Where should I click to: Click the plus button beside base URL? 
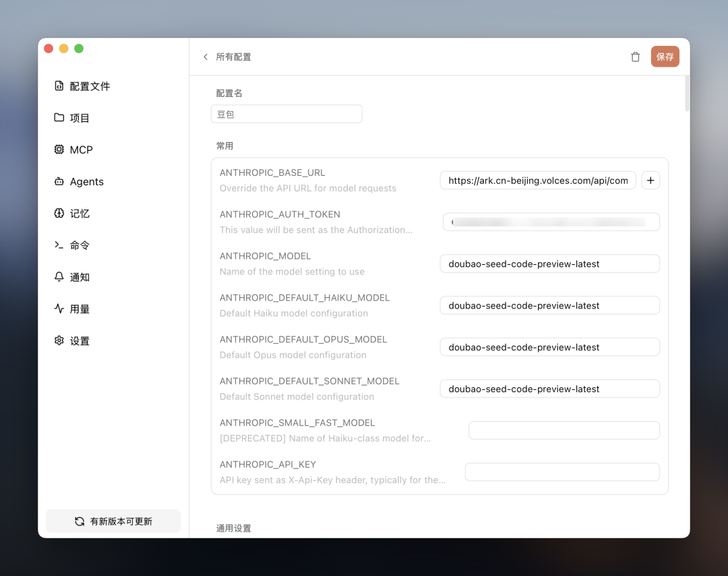650,181
